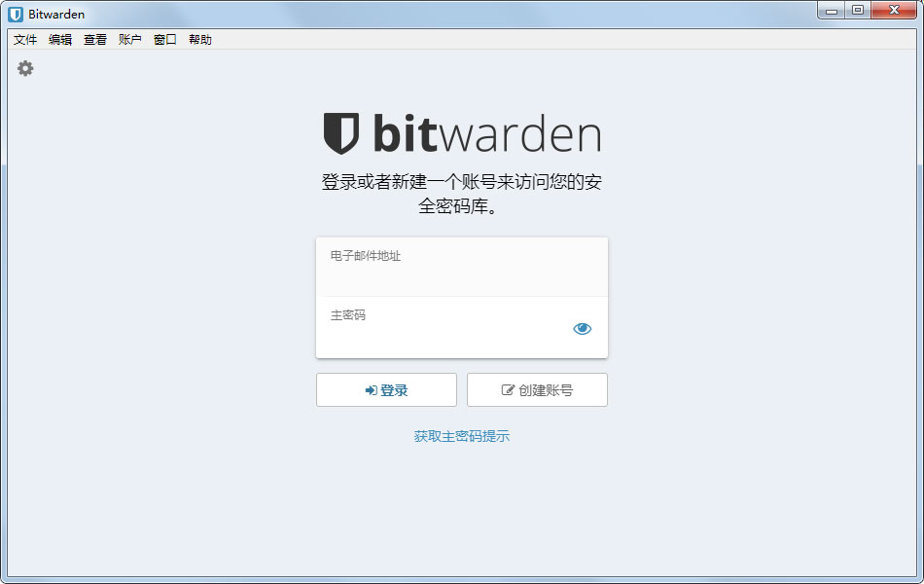The image size is (924, 584).
Task: Open the 帮助 menu
Action: 199,40
